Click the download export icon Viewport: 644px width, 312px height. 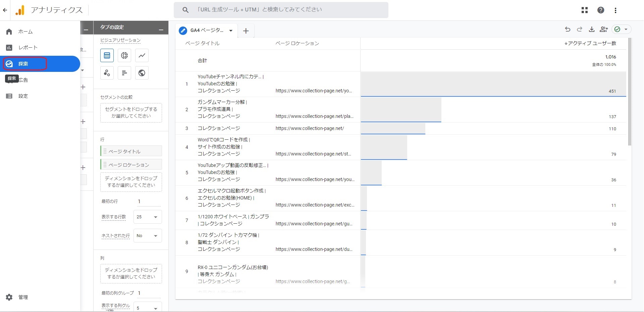click(x=592, y=29)
